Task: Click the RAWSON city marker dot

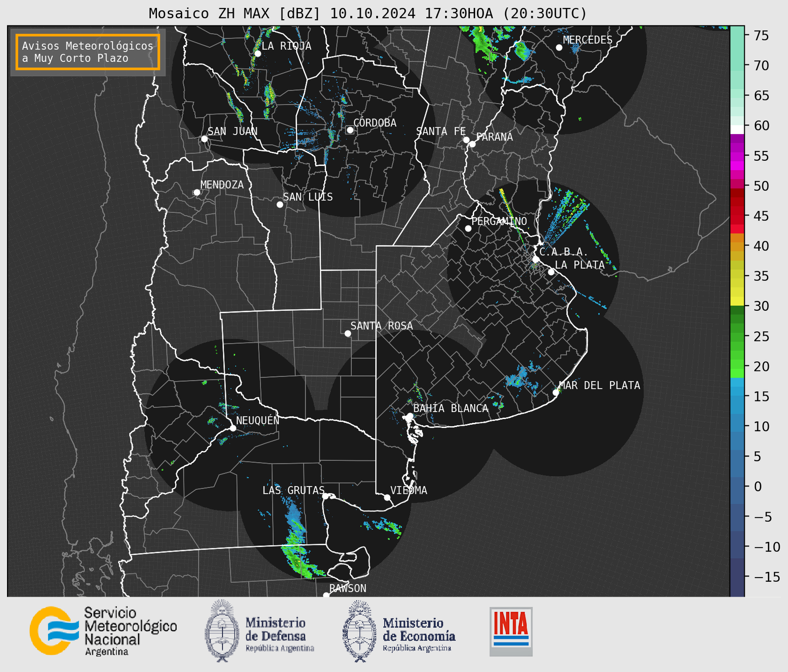Action: [x=326, y=595]
